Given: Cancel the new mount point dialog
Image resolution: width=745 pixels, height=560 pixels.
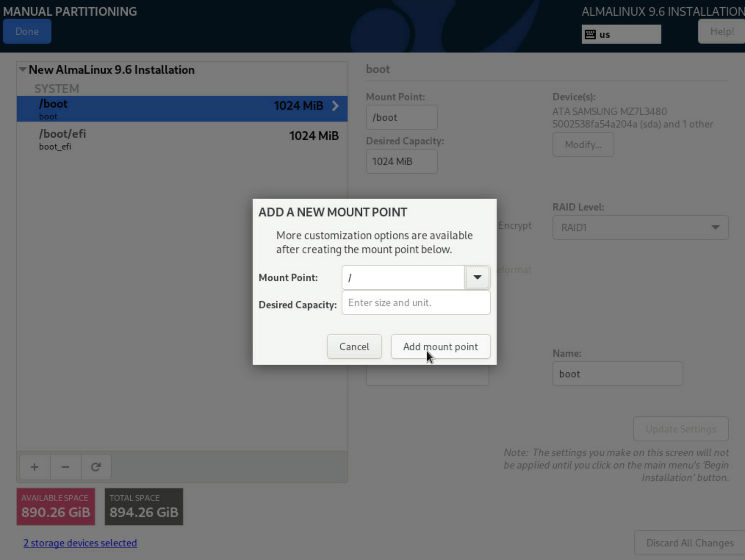Looking at the screenshot, I should click(x=354, y=347).
